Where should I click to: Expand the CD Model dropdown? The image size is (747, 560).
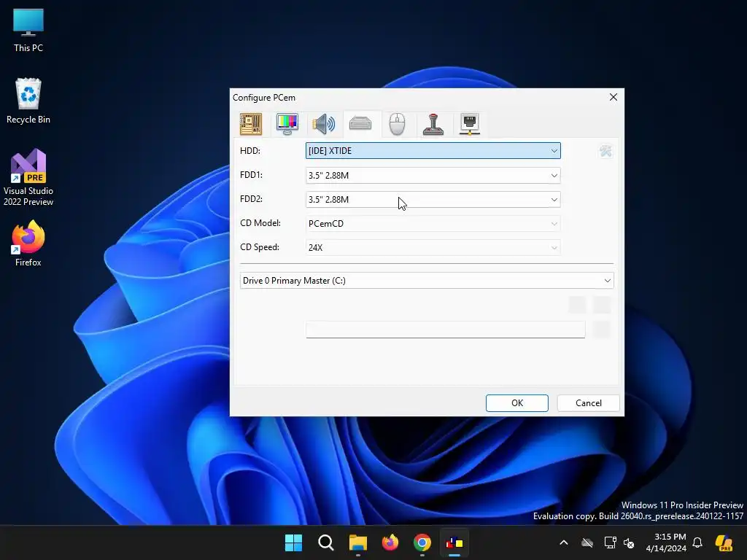pos(433,223)
